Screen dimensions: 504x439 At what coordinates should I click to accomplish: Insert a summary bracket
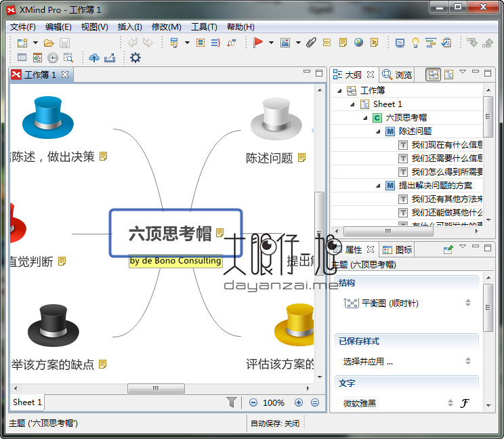click(x=215, y=43)
